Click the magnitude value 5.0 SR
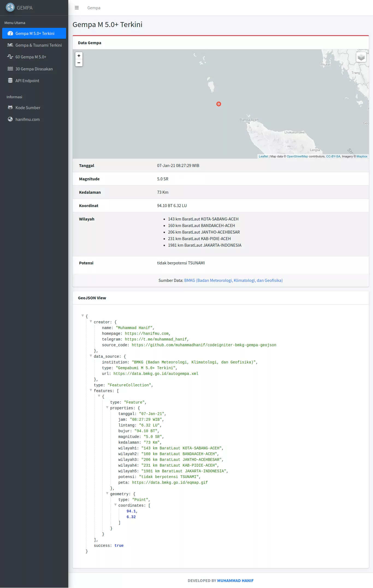373x588 pixels. [x=163, y=179]
